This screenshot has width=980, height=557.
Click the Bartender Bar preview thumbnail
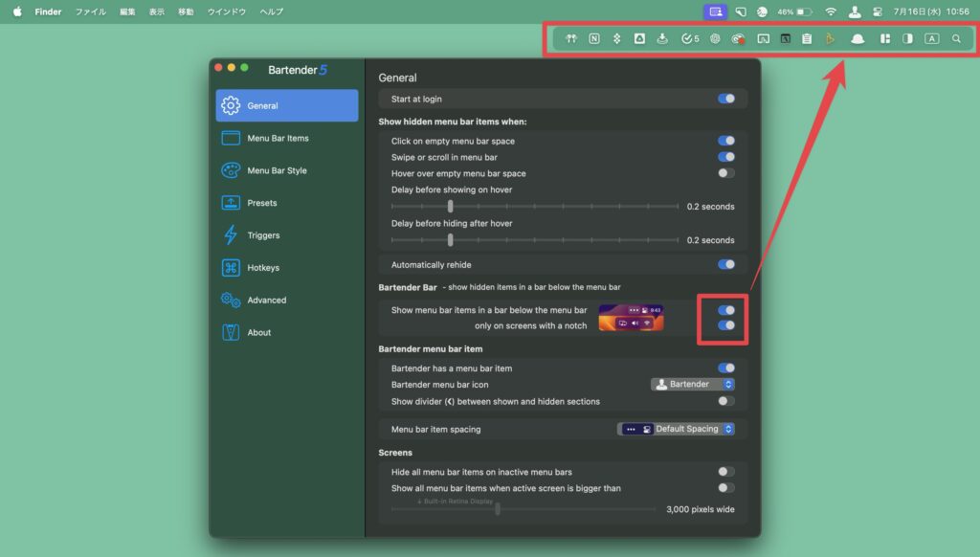pos(632,318)
